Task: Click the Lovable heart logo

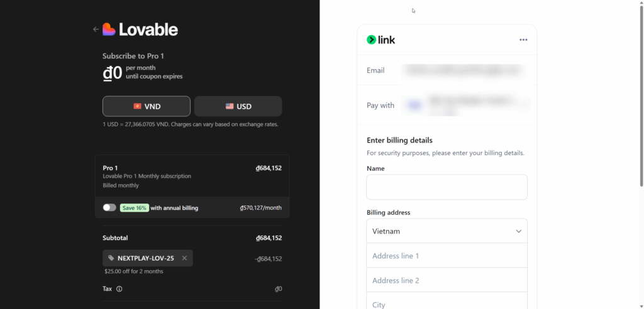Action: [x=109, y=30]
